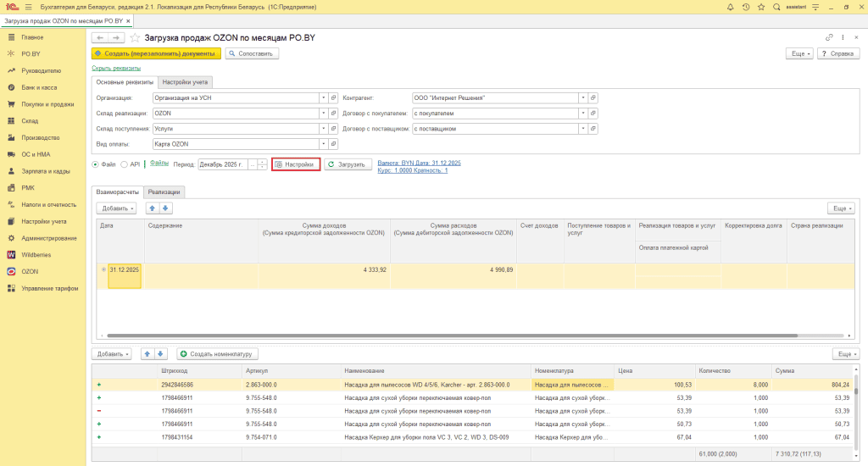Add this form to favorites star
The width and height of the screenshot is (868, 466).
135,37
